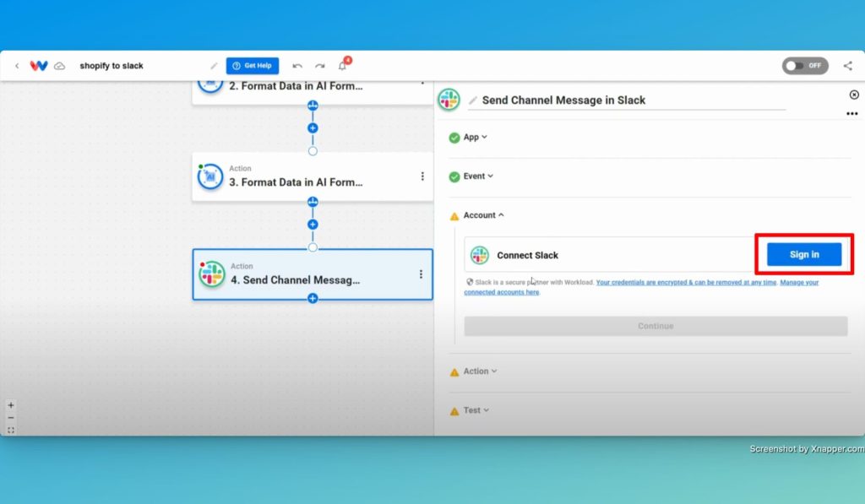
Task: Close the Slack step panel
Action: click(x=854, y=95)
